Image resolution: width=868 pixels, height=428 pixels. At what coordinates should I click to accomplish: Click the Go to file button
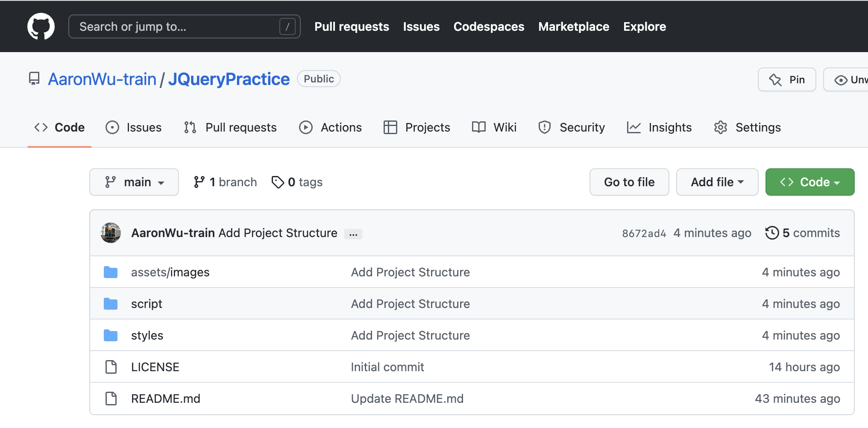pyautogui.click(x=629, y=182)
